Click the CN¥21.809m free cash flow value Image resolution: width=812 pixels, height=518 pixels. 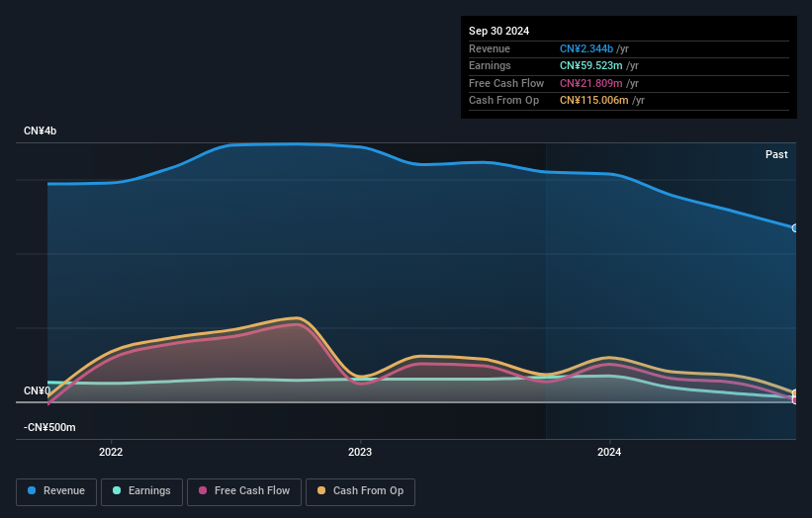590,83
